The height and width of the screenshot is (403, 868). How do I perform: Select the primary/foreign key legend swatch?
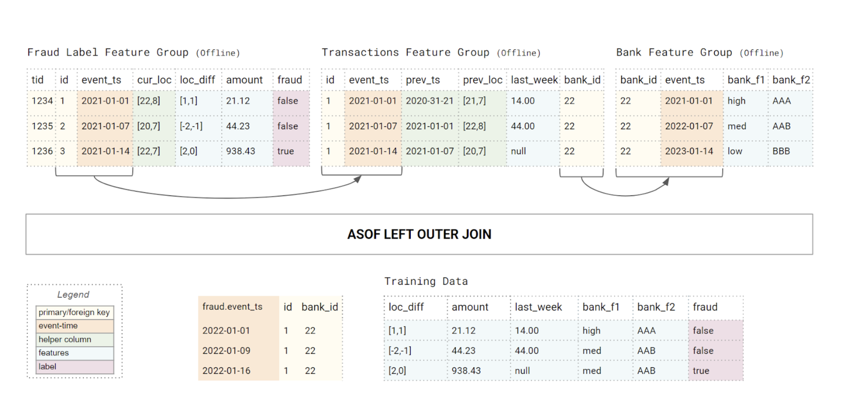[74, 312]
